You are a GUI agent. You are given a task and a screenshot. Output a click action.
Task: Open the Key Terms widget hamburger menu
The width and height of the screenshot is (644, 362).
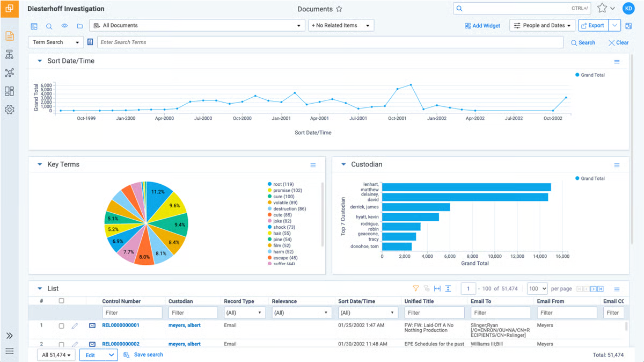pyautogui.click(x=313, y=165)
